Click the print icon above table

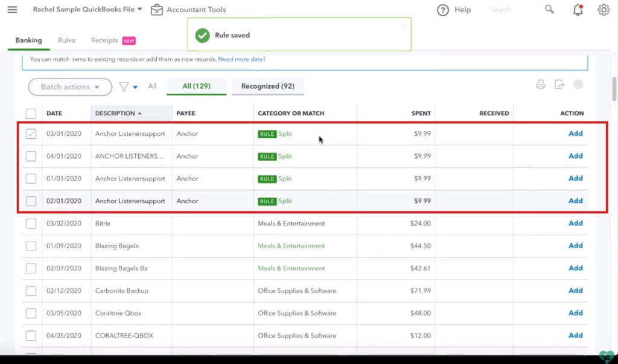(x=541, y=85)
